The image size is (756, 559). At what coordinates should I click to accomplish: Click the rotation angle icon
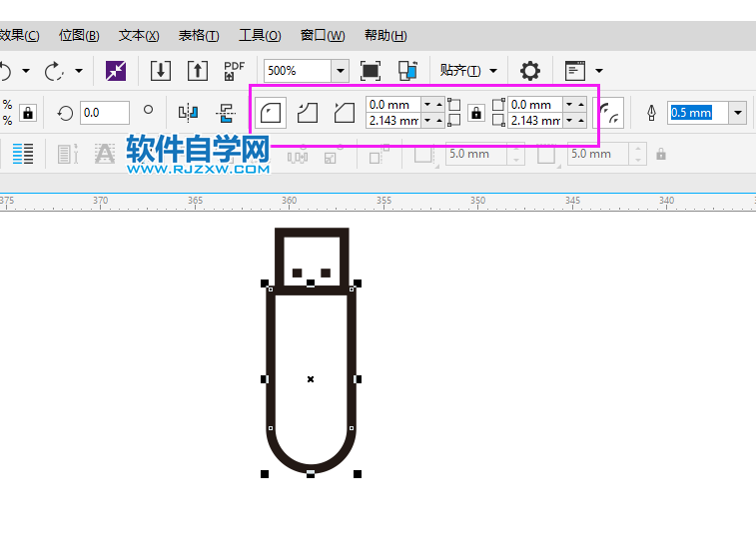click(65, 113)
